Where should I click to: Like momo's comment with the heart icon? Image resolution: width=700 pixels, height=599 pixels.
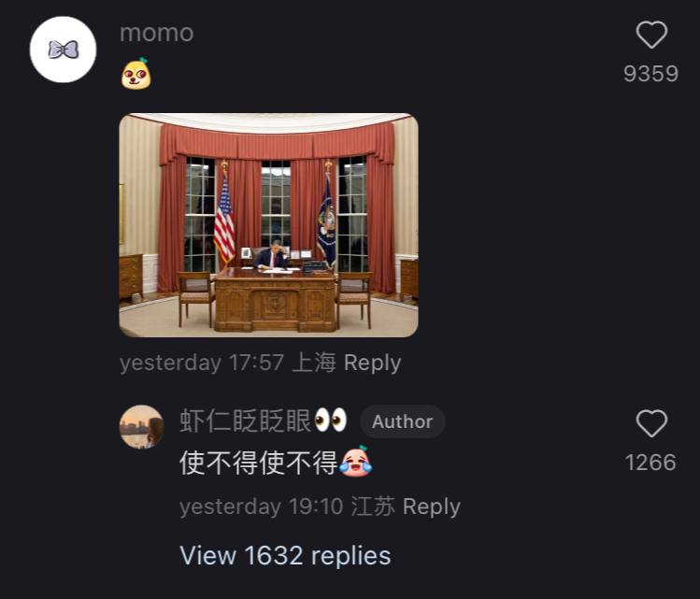point(651,35)
